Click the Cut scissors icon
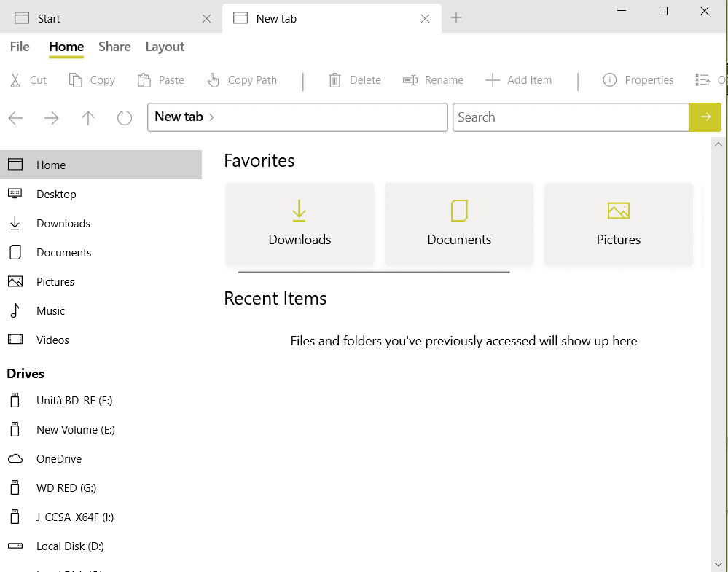Screen dimensions: 728x572 click(x=15, y=80)
